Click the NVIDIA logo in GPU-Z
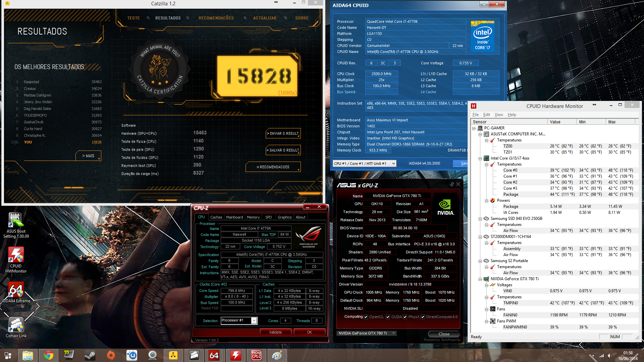 coord(445,207)
